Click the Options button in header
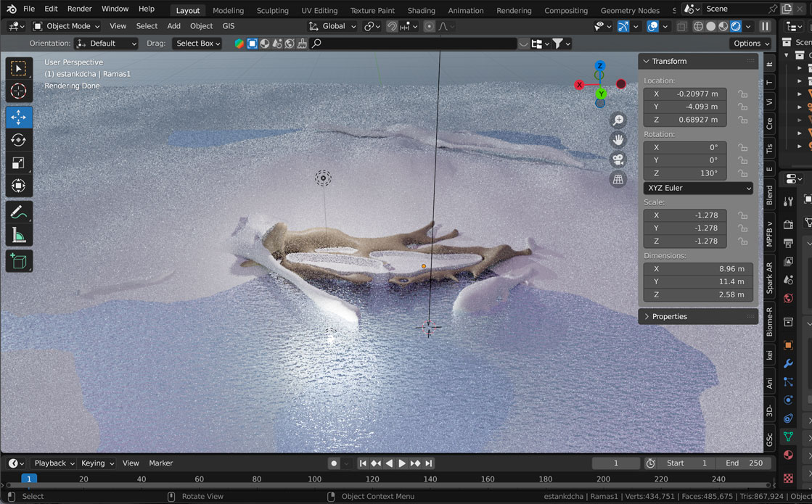Viewport: 812px width, 504px height. click(750, 44)
